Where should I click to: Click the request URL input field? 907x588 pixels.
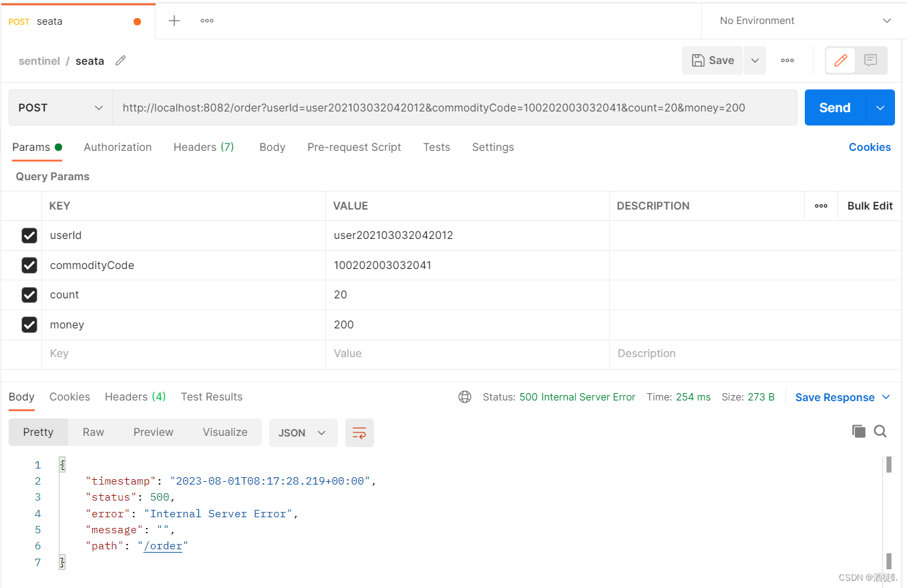454,107
